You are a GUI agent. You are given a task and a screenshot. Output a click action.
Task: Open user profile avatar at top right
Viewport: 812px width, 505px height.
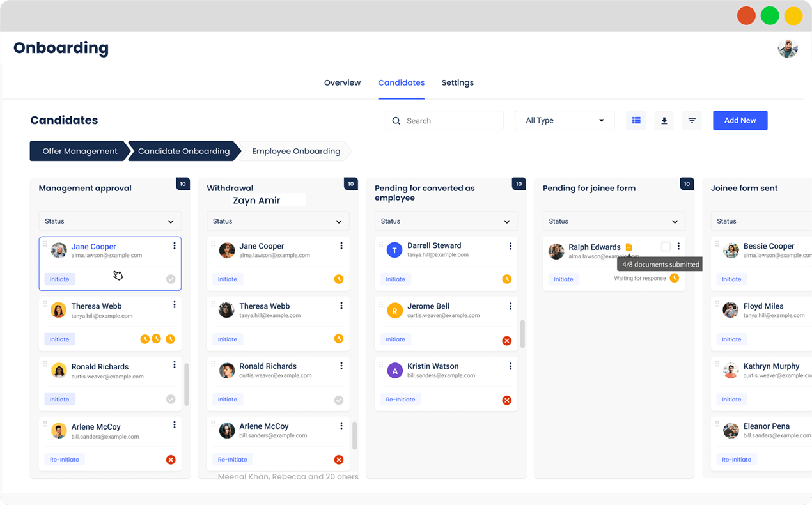point(788,48)
